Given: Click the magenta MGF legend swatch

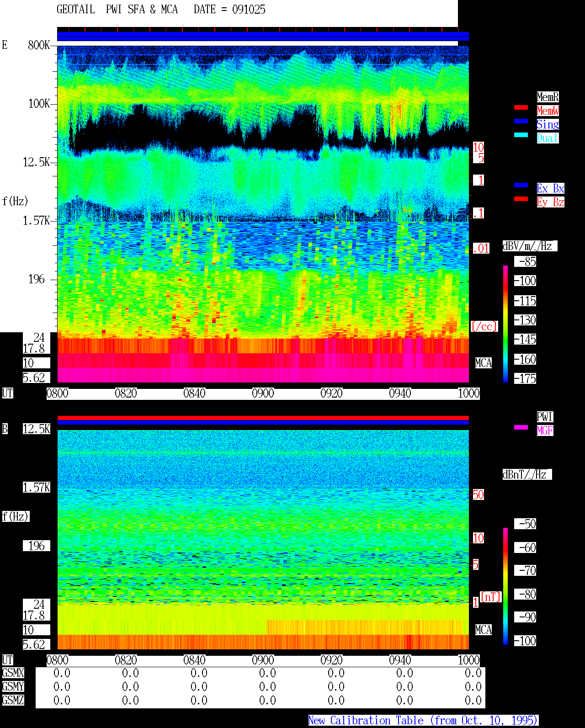Looking at the screenshot, I should click(521, 427).
